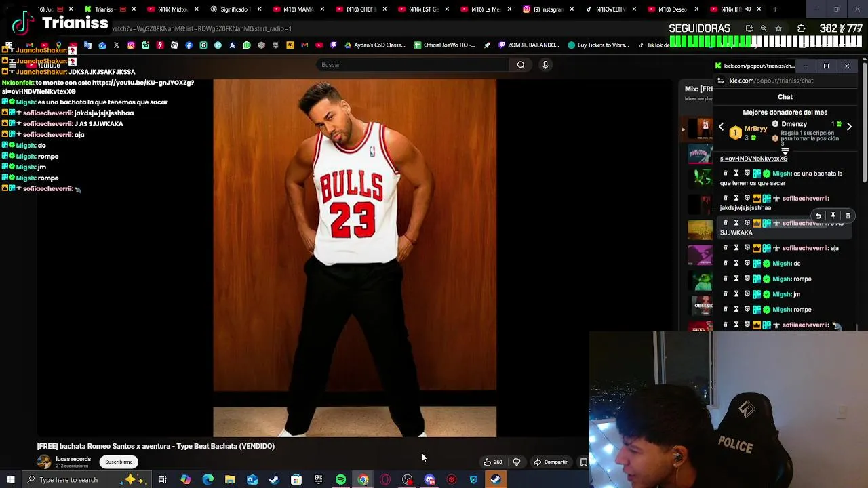Open Discord from the taskbar

[x=430, y=480]
